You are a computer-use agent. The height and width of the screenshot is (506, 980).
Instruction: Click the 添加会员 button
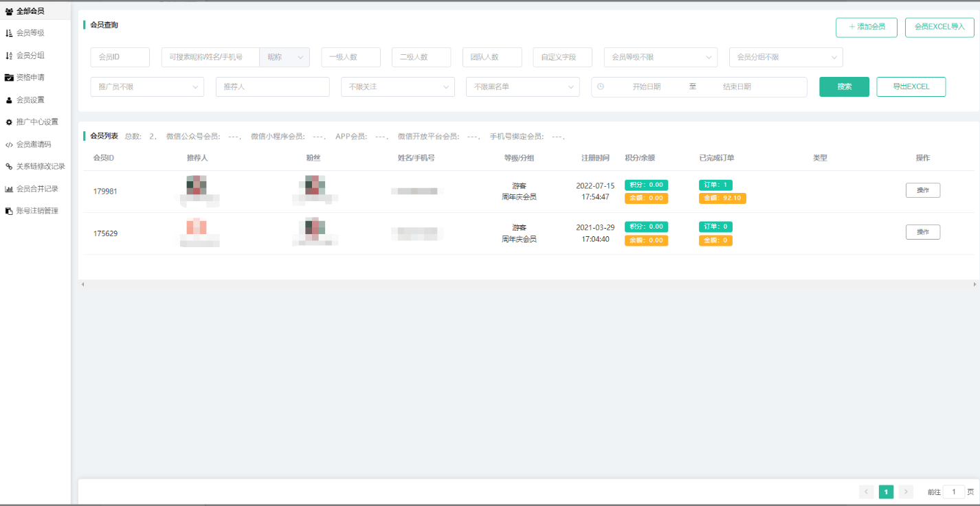tap(867, 27)
